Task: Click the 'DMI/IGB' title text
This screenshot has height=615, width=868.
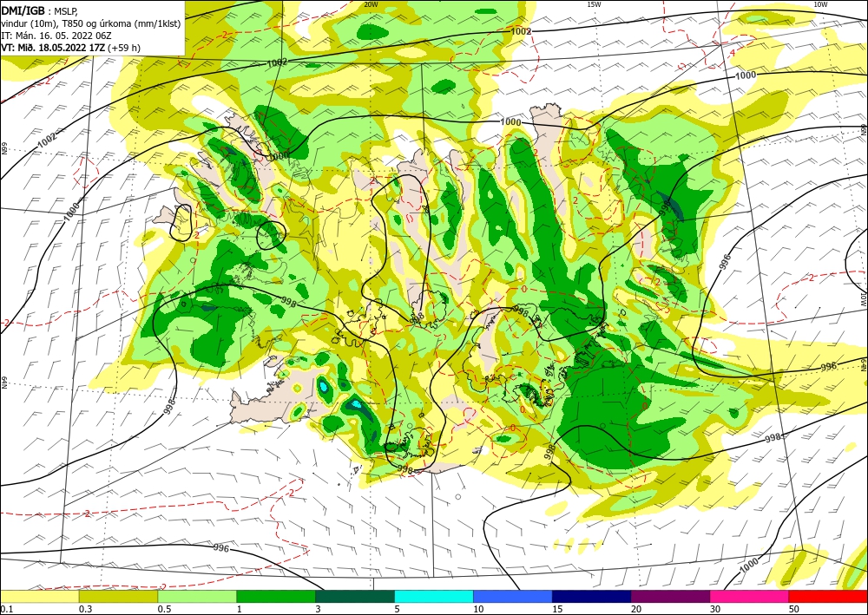Action: [23, 10]
